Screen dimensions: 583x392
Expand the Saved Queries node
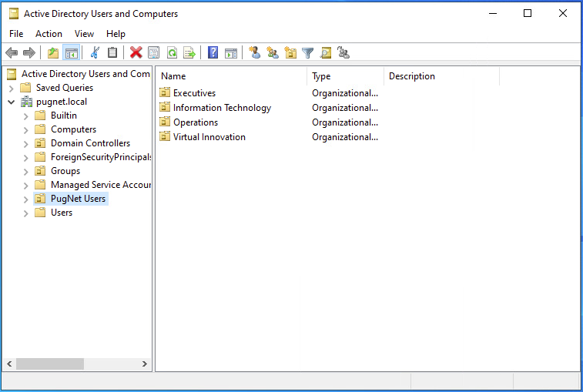click(11, 88)
